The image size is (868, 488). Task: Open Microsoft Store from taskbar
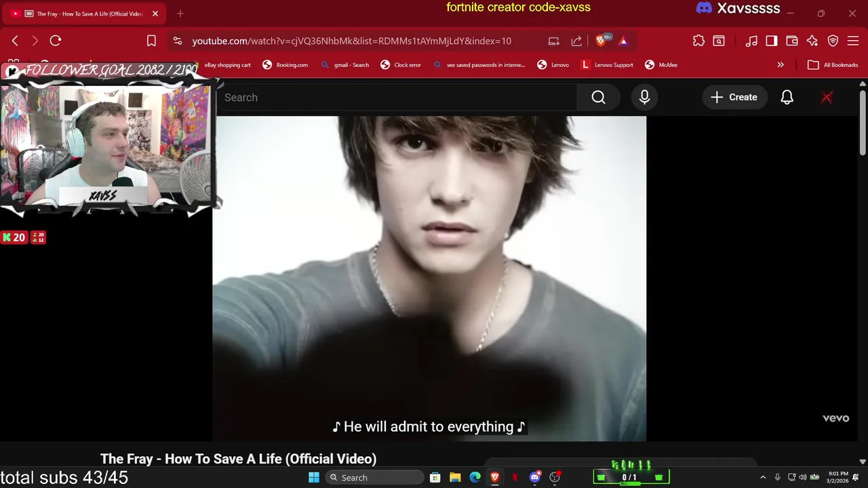[x=435, y=478]
